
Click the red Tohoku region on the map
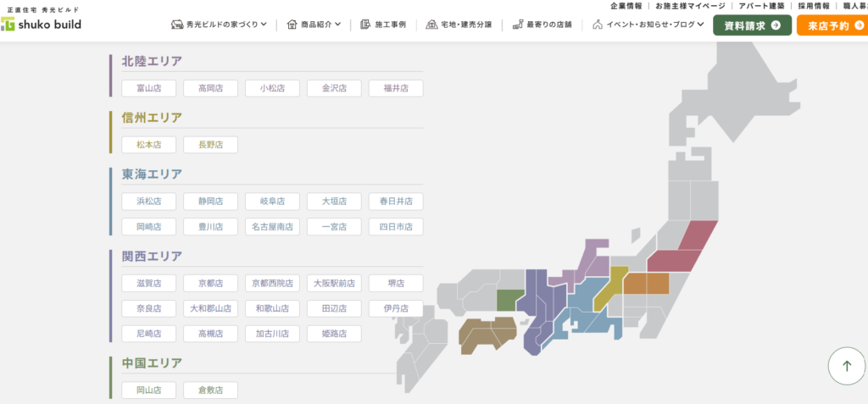tap(684, 248)
